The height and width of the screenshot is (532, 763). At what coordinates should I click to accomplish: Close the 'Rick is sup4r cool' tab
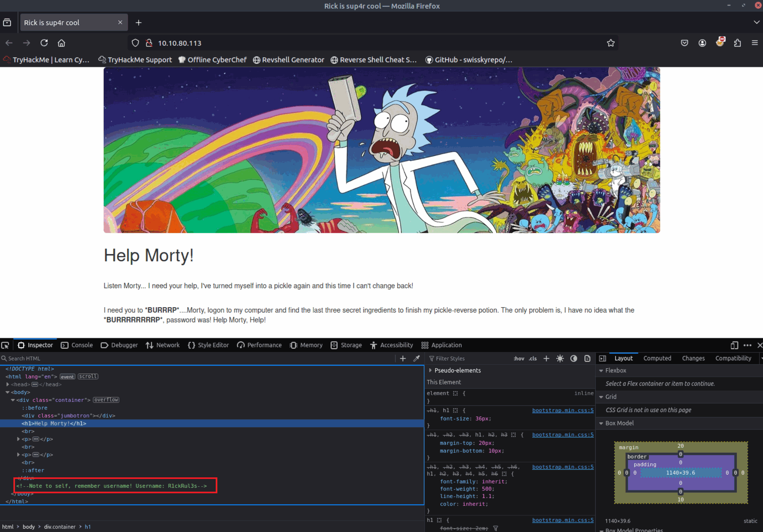(x=120, y=23)
